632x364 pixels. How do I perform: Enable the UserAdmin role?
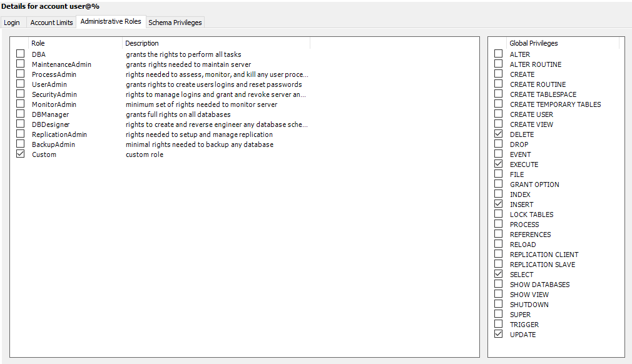pyautogui.click(x=20, y=84)
